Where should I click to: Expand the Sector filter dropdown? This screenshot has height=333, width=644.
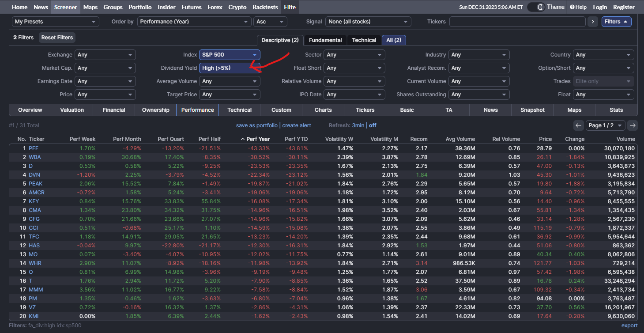[x=354, y=55]
